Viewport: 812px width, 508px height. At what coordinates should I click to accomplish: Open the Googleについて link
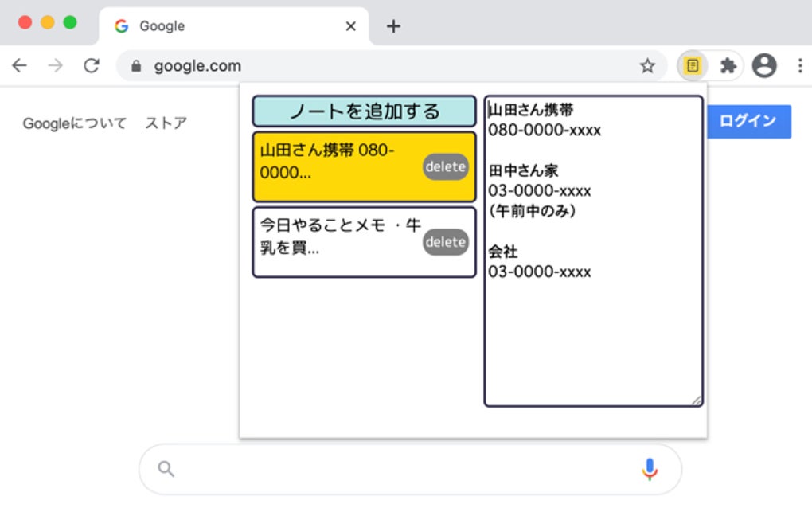[x=75, y=123]
